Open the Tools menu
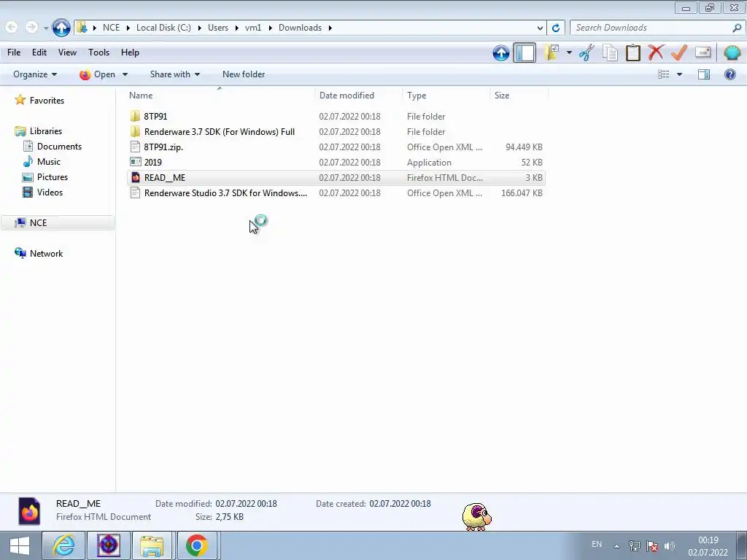The image size is (747, 560). coord(98,52)
